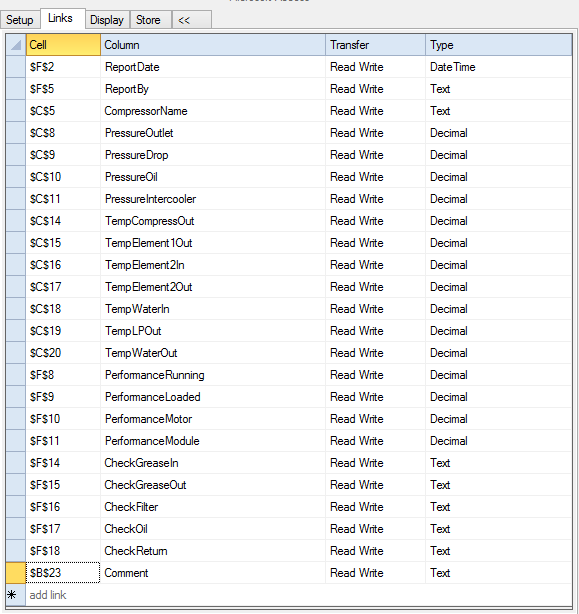Click the << collapse tab

coord(191,20)
